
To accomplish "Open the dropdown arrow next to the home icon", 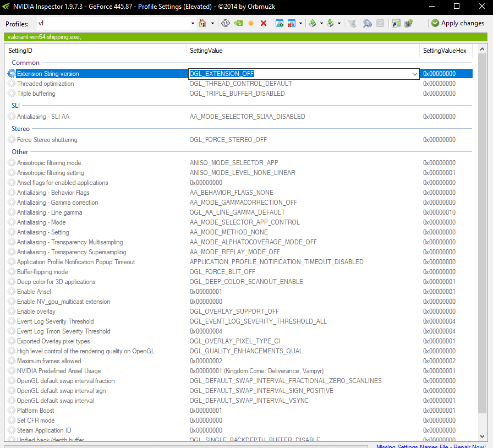I will (212, 24).
